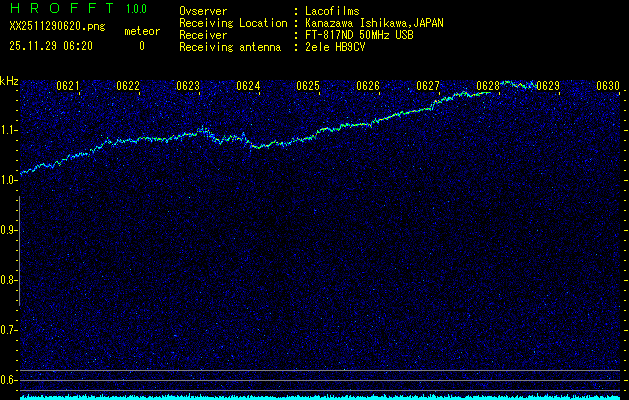Viewport: 629px width, 400px height.
Task: Click the 0625 time marker
Action: click(308, 86)
